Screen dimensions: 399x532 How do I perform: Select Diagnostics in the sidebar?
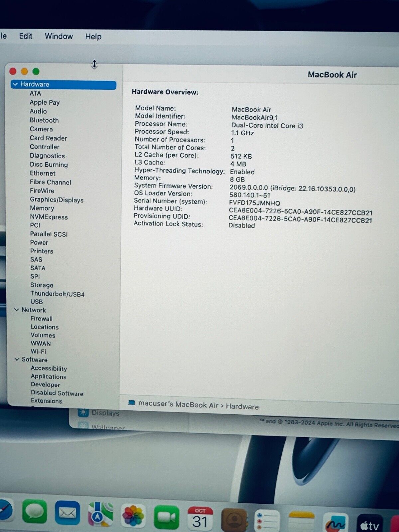pos(47,156)
